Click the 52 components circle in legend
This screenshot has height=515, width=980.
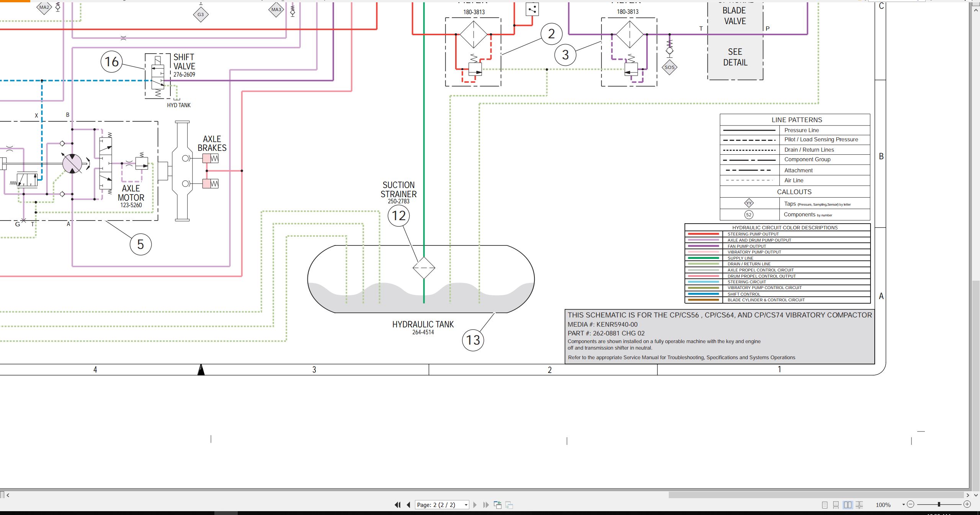[749, 215]
